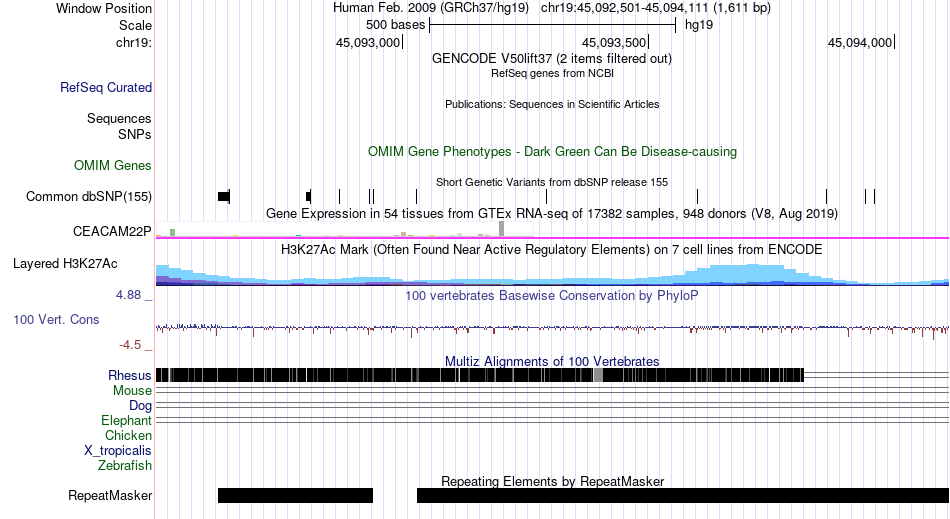Click the Elephant alignment row label
This screenshot has height=519, width=950.
point(127,420)
